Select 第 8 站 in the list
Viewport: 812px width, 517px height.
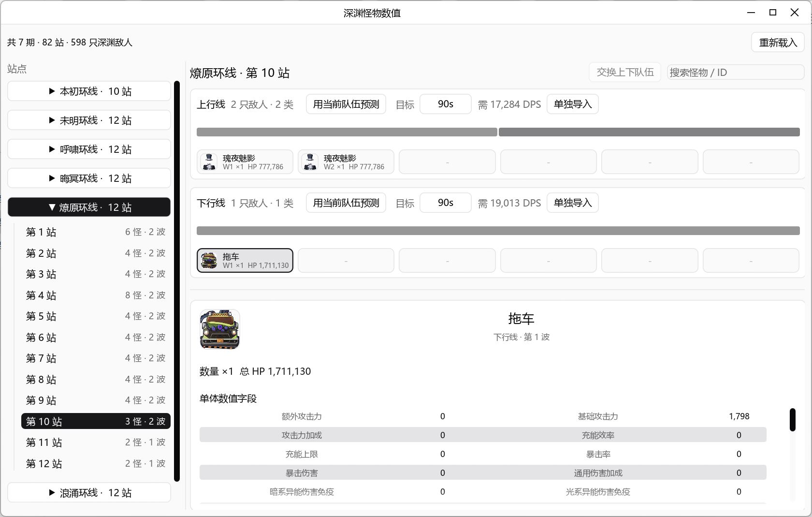(96, 380)
